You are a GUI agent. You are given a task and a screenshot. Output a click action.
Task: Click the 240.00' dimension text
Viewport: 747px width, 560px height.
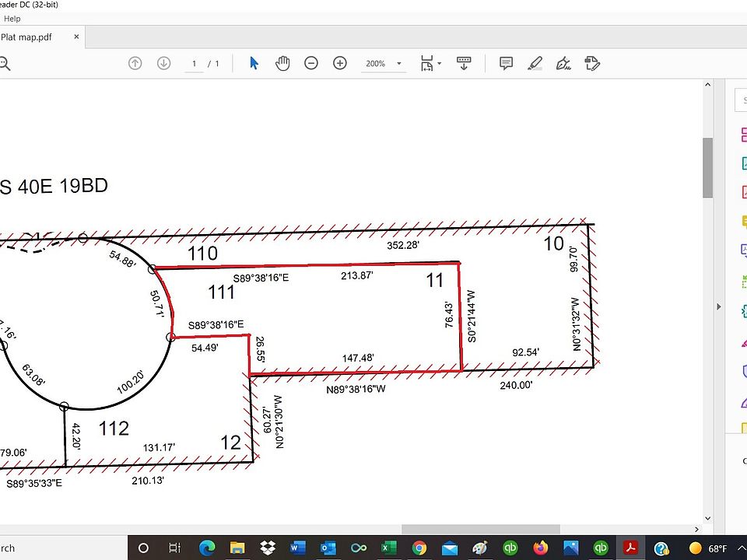[516, 385]
